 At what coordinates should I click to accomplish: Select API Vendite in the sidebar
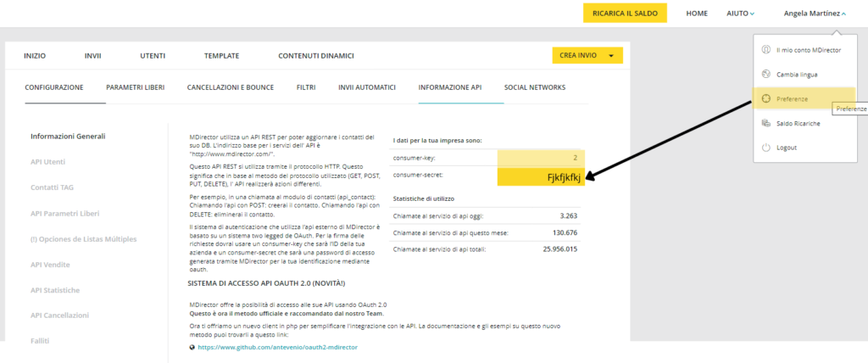click(50, 265)
